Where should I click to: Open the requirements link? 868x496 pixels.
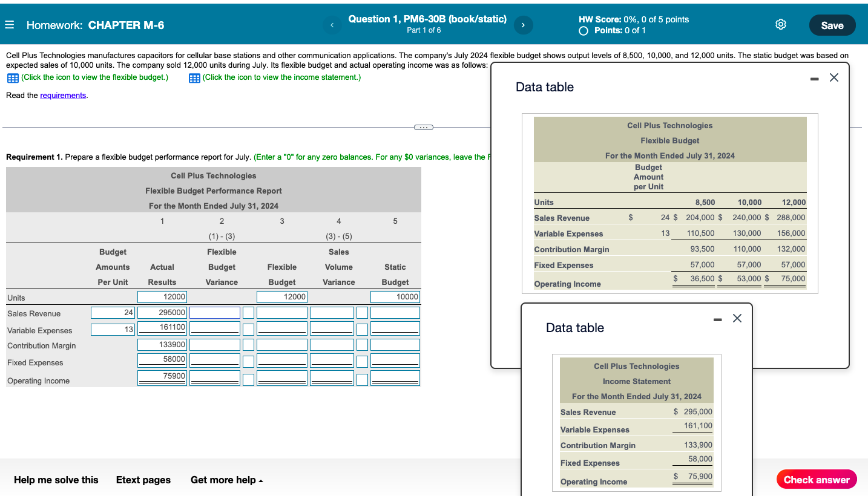click(x=63, y=96)
